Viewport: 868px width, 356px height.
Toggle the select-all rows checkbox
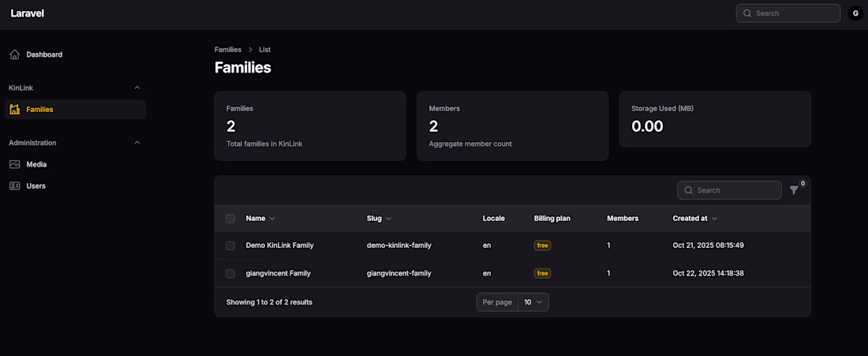[x=230, y=219]
